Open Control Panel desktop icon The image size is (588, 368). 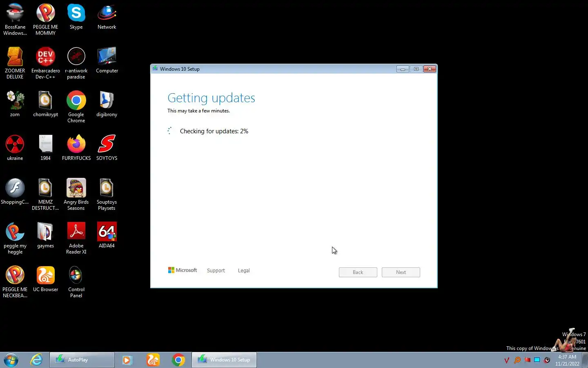(76, 282)
